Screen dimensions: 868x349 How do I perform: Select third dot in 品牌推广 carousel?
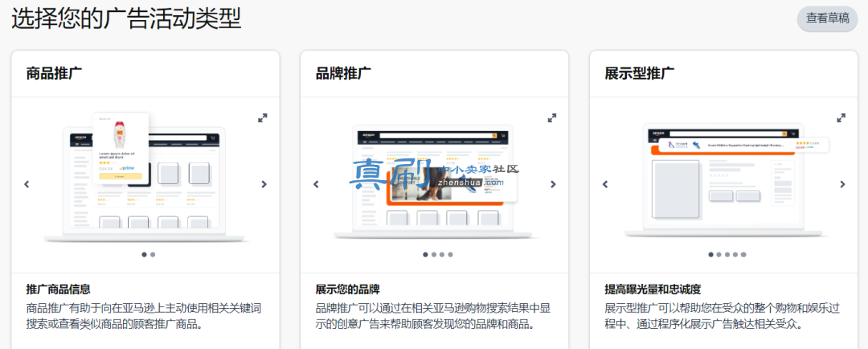click(442, 255)
